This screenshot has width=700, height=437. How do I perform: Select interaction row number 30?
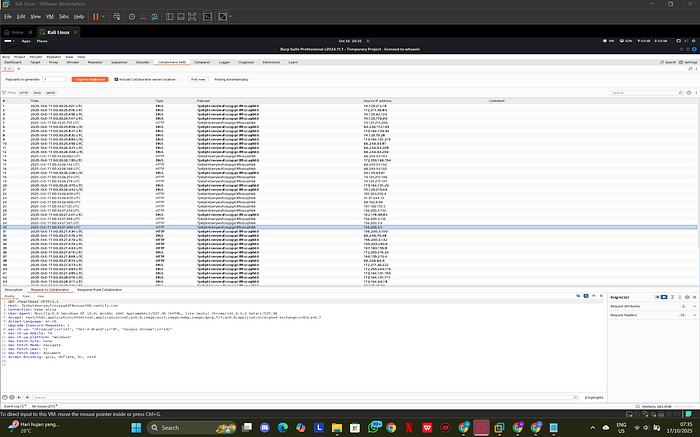(x=349, y=227)
